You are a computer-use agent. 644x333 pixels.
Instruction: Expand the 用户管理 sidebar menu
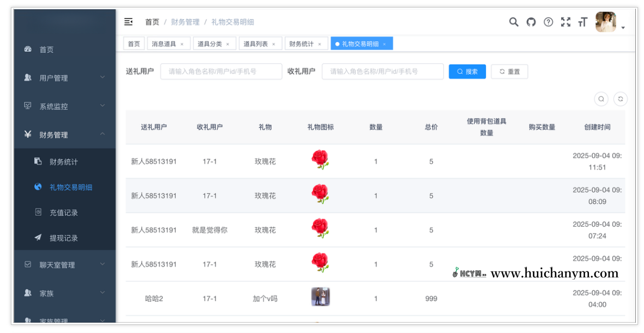(53, 77)
